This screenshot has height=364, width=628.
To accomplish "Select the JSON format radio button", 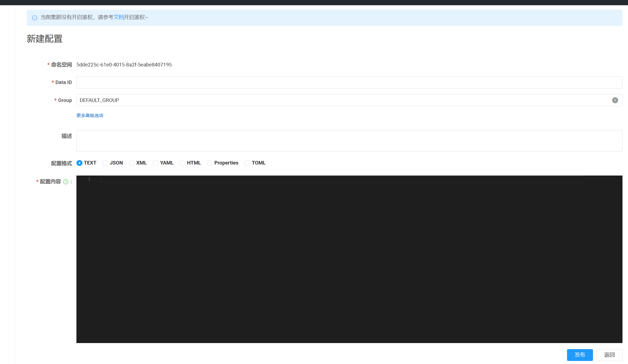I will [105, 163].
